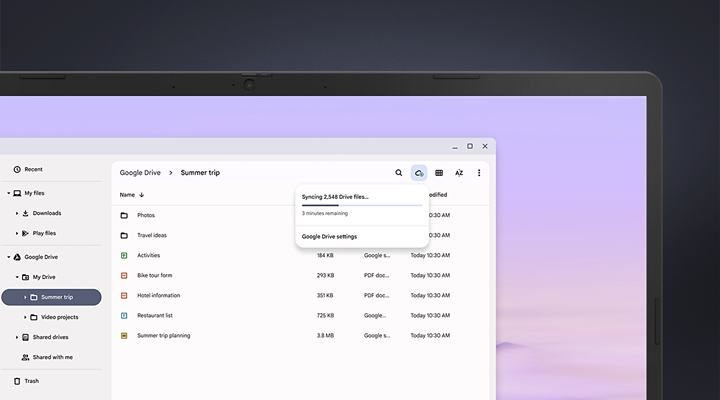The height and width of the screenshot is (400, 720).
Task: Sort files by Name column header
Action: point(127,195)
